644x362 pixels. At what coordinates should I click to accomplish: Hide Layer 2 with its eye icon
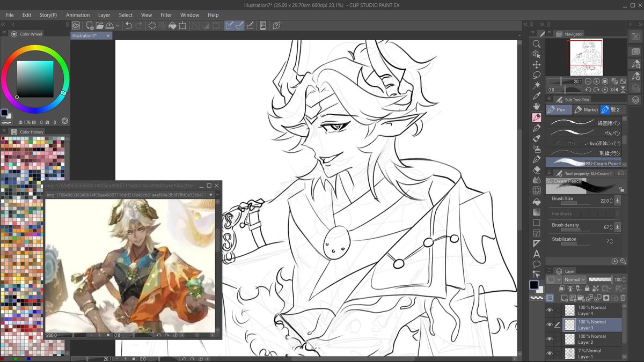tap(550, 339)
